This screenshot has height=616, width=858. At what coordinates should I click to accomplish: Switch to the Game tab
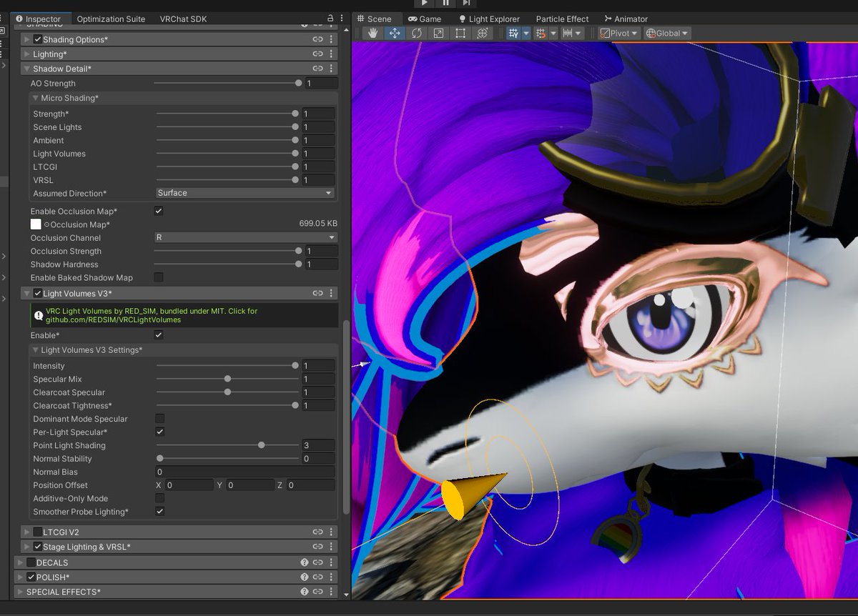click(x=425, y=19)
